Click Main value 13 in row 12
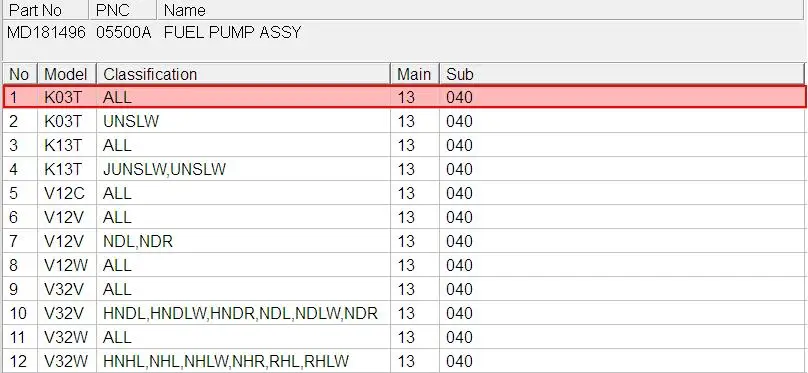808x373 pixels. point(406,361)
